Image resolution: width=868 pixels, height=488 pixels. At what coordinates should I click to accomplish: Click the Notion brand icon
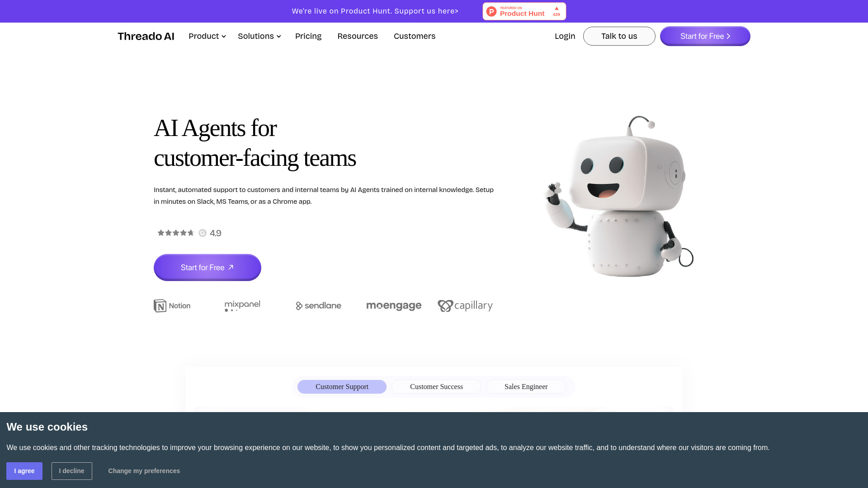point(172,305)
